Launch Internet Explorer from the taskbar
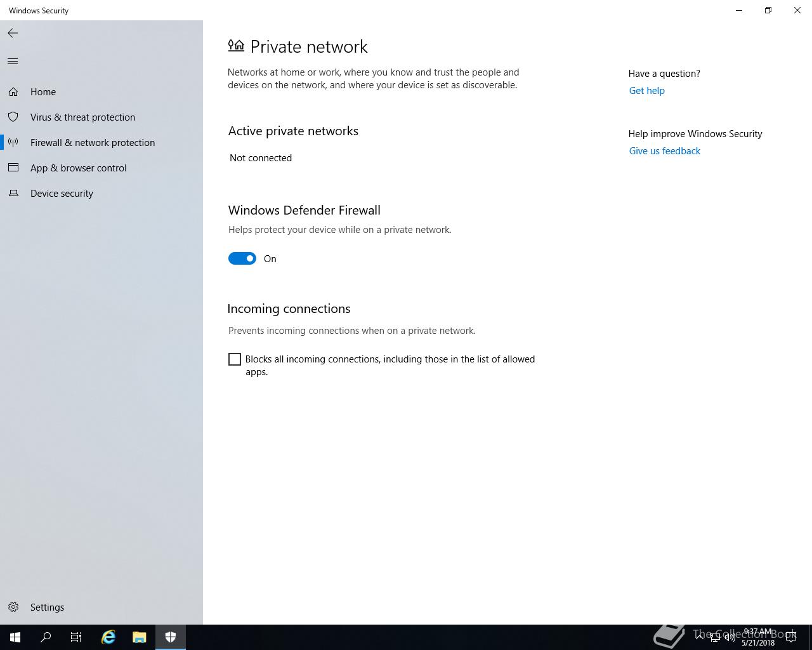 (x=108, y=637)
